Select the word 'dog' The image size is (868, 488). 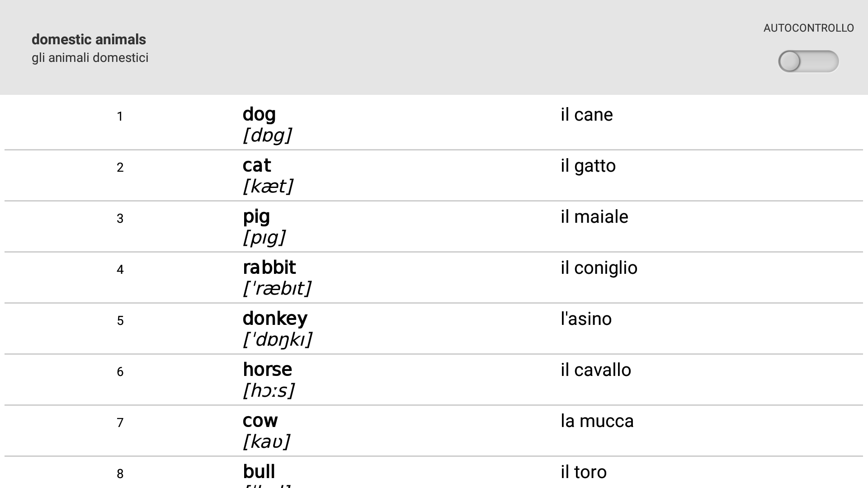(x=259, y=114)
